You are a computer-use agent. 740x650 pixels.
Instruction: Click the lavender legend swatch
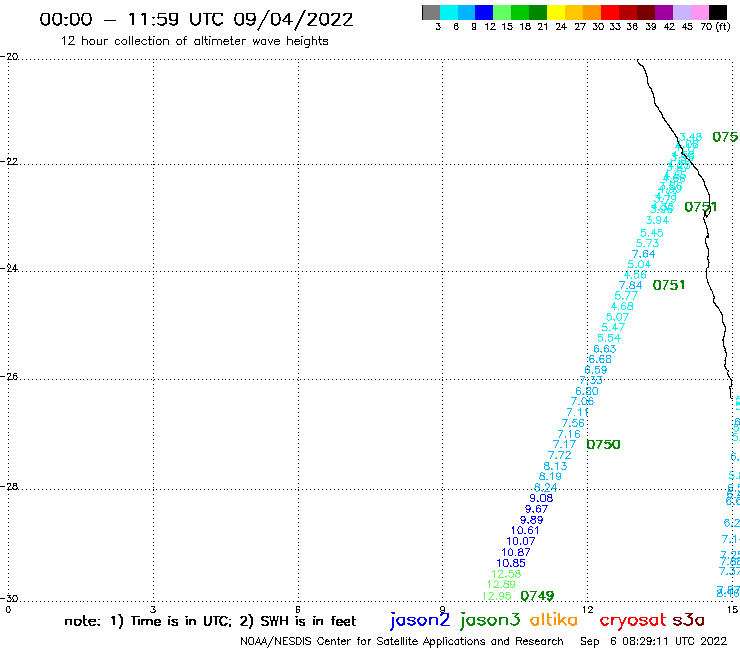pyautogui.click(x=681, y=12)
